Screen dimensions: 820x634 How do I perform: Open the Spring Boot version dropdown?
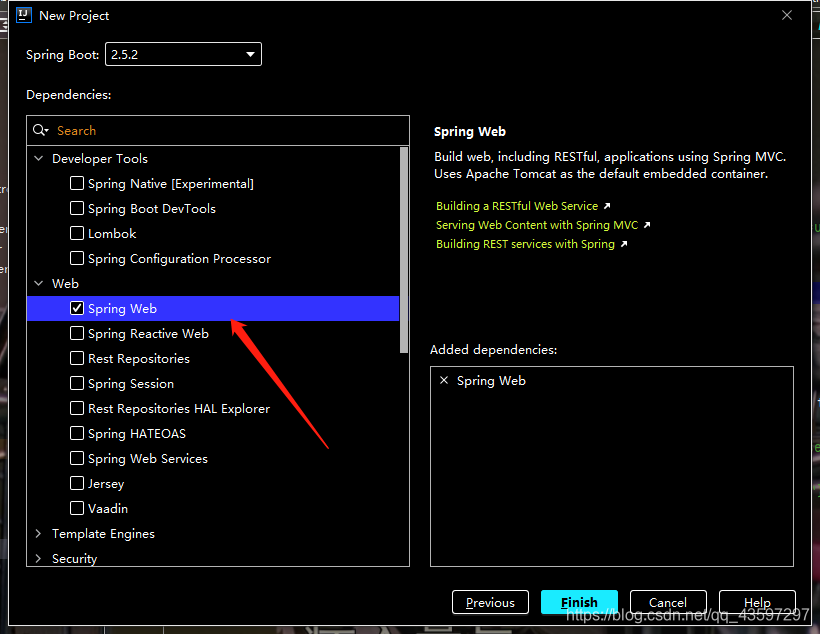tap(183, 54)
